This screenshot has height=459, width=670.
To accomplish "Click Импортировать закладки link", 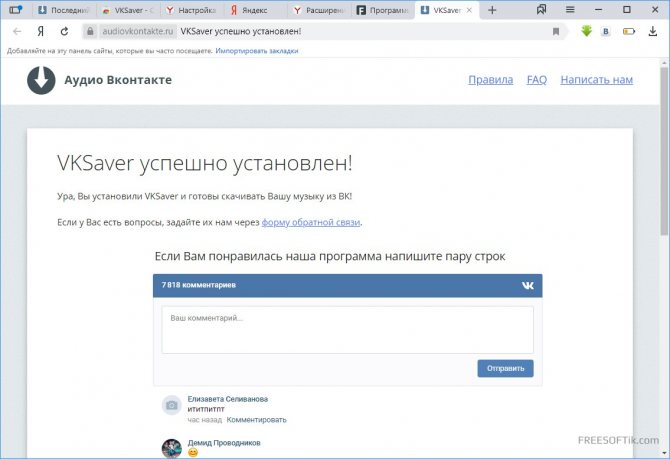I will (257, 51).
